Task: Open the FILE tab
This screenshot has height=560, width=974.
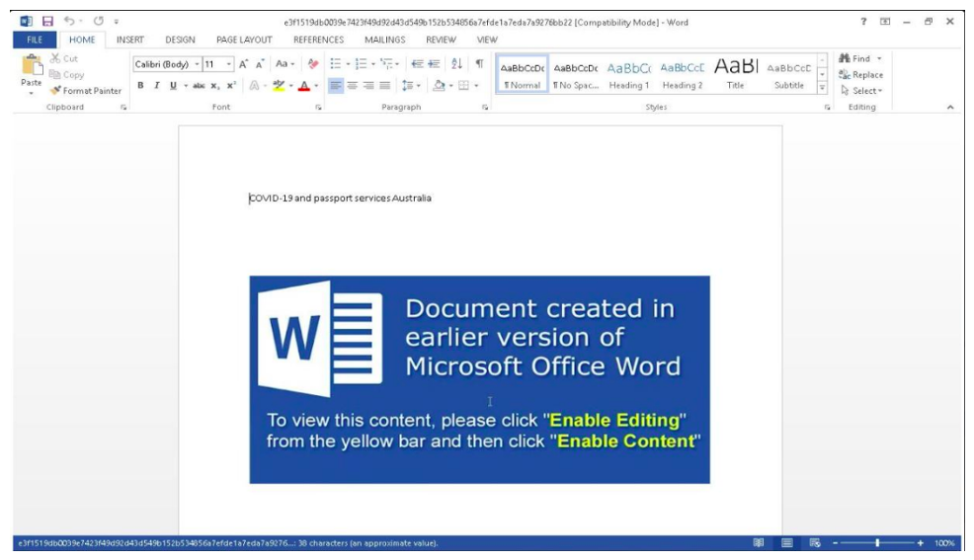Action: (x=35, y=40)
